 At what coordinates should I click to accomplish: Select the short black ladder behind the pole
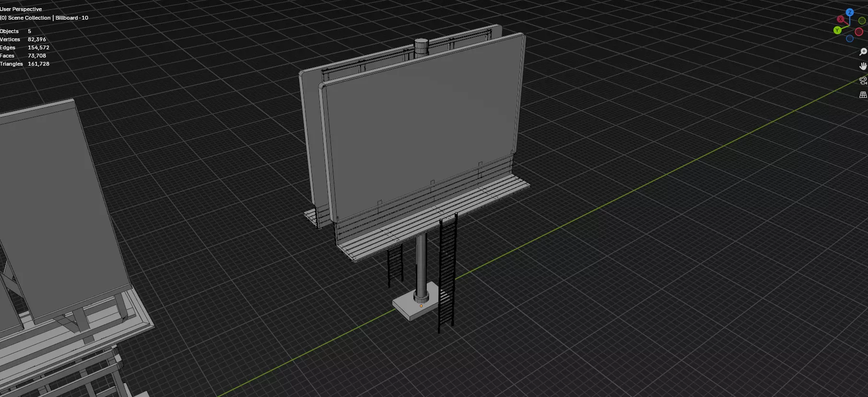click(395, 266)
